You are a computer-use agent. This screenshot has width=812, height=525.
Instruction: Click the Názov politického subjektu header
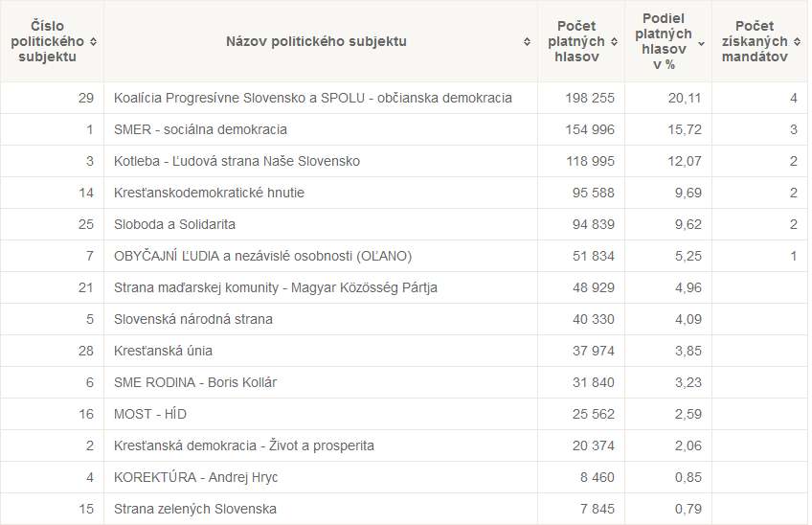[x=316, y=41]
